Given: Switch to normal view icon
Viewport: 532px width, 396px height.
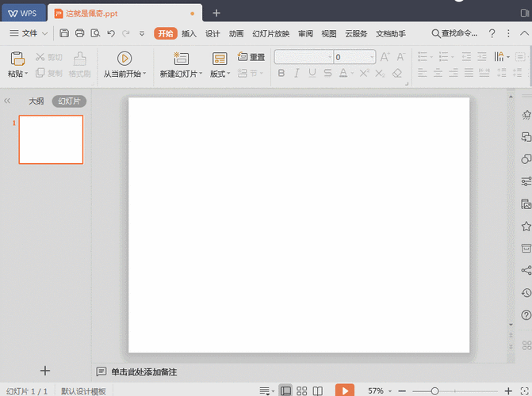Looking at the screenshot, I should click(x=285, y=390).
